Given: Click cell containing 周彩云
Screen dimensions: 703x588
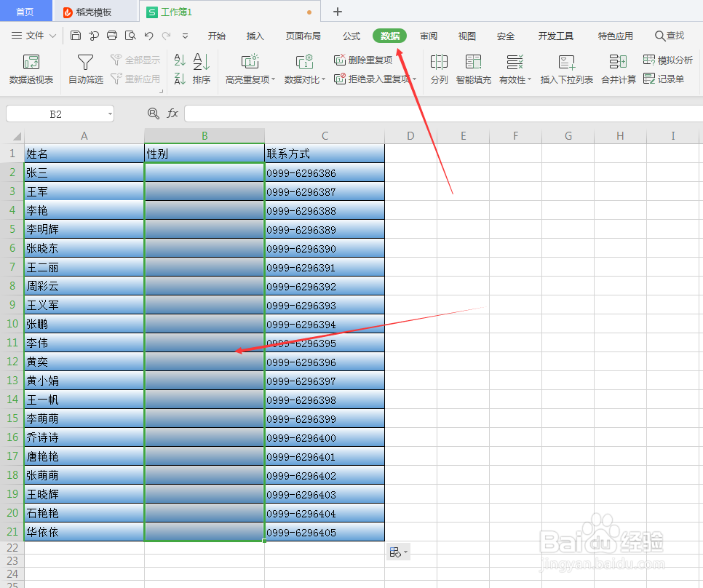Looking at the screenshot, I should tap(84, 285).
